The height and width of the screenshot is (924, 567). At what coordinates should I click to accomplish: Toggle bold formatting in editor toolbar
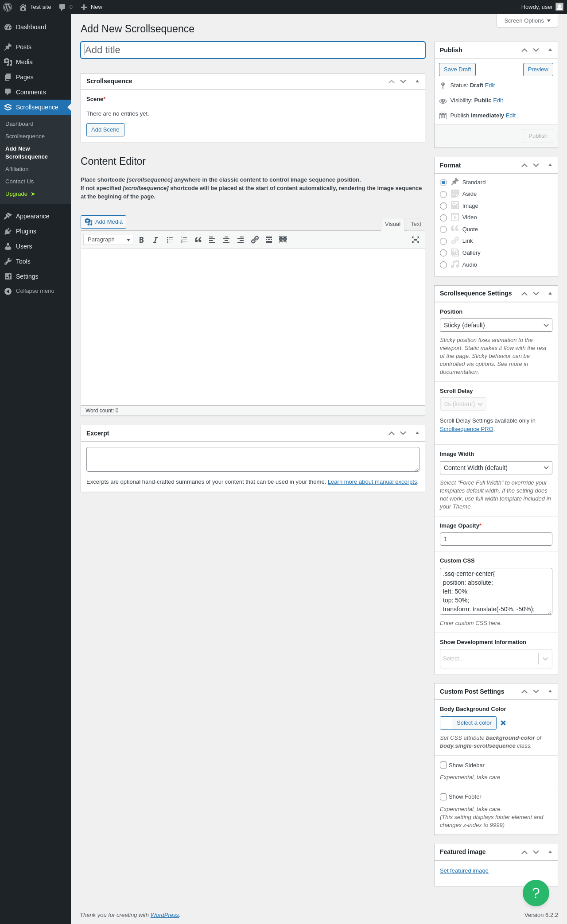[x=141, y=240]
